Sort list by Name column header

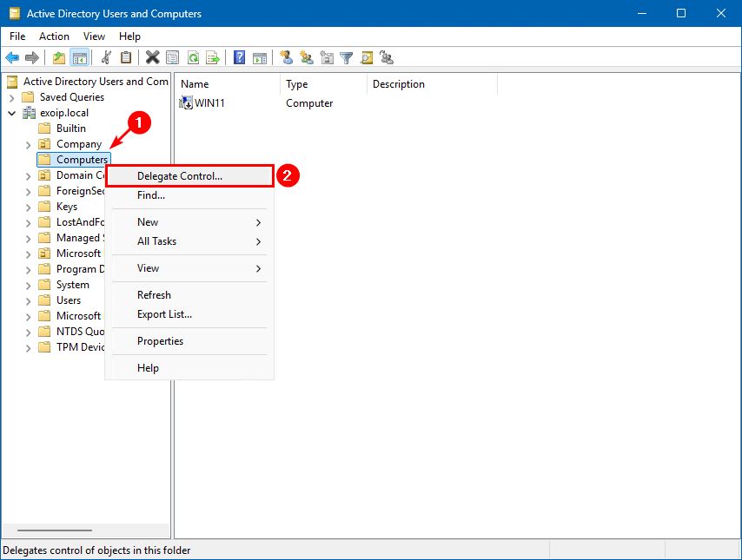click(226, 84)
